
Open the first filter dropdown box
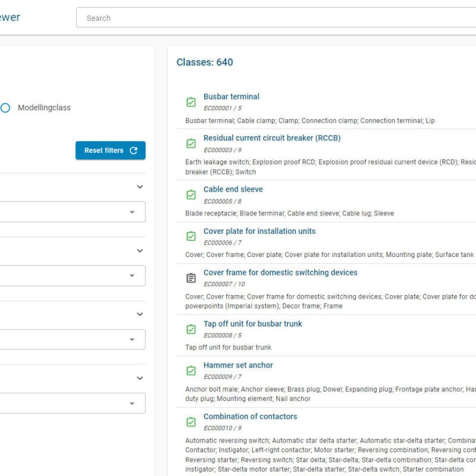[71, 212]
